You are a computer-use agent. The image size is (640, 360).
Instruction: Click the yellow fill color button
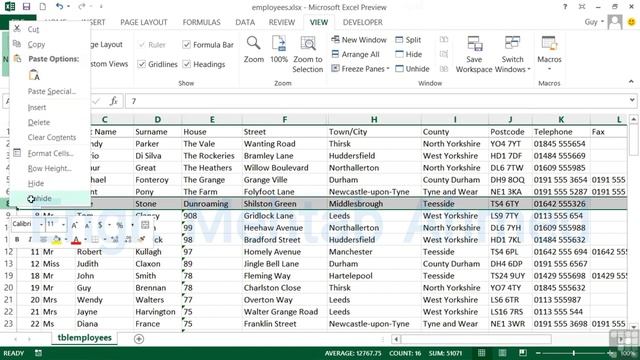point(57,240)
